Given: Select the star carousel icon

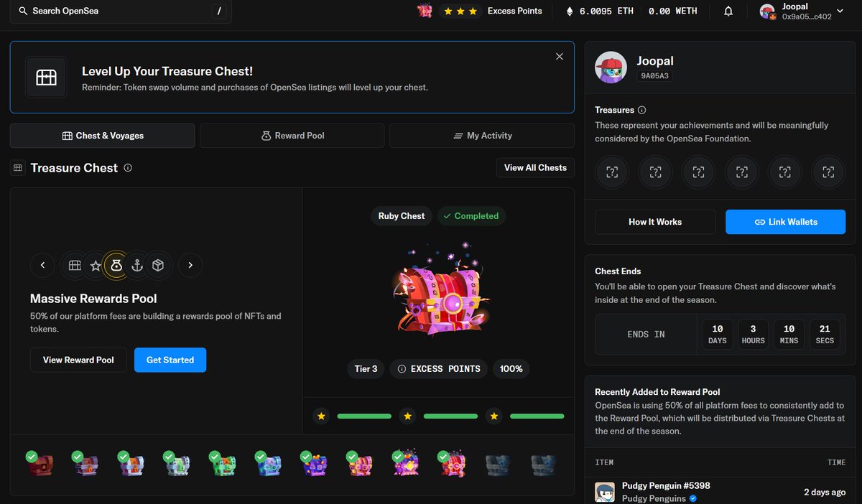Looking at the screenshot, I should (x=96, y=265).
